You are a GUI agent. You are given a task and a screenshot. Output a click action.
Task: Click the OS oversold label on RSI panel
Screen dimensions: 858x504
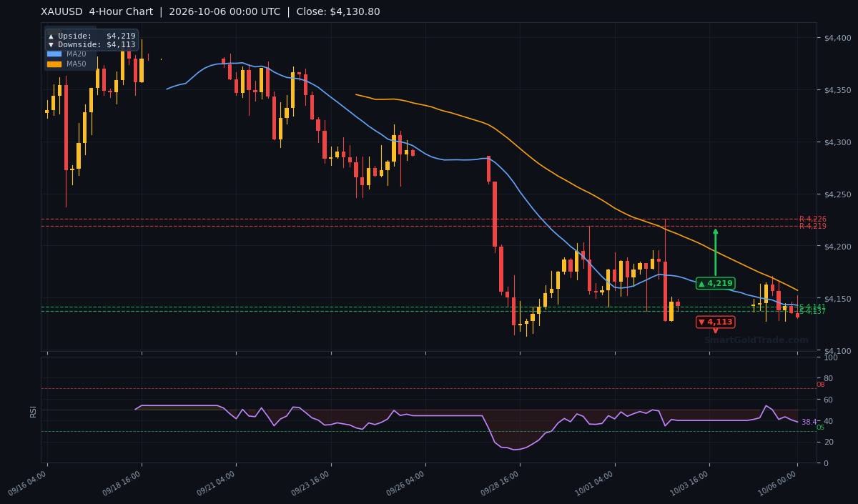point(820,428)
